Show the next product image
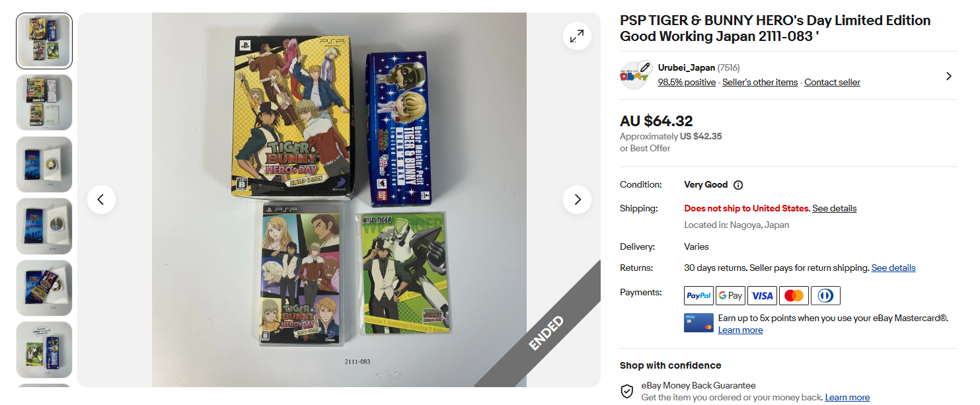Viewport: 980px width, 405px height. 577,200
